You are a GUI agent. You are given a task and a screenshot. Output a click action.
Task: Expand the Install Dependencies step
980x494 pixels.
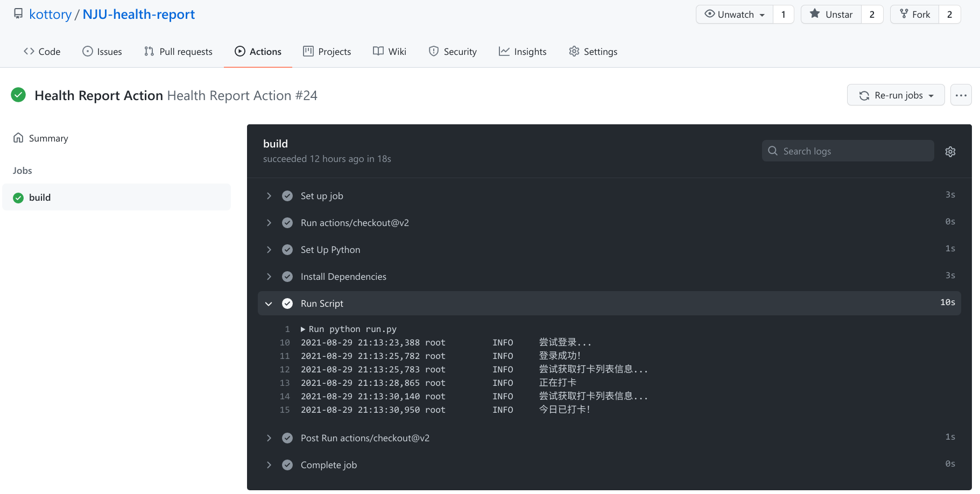click(609, 277)
